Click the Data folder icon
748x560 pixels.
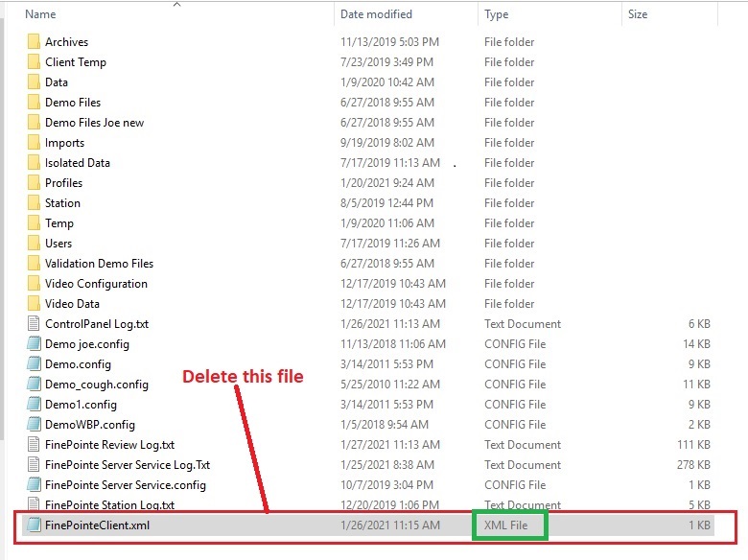pyautogui.click(x=34, y=82)
